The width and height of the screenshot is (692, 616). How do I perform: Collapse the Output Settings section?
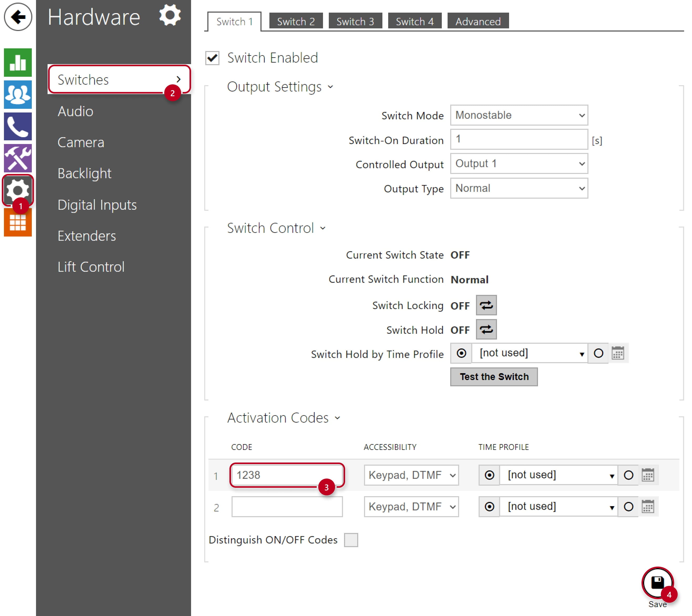280,87
